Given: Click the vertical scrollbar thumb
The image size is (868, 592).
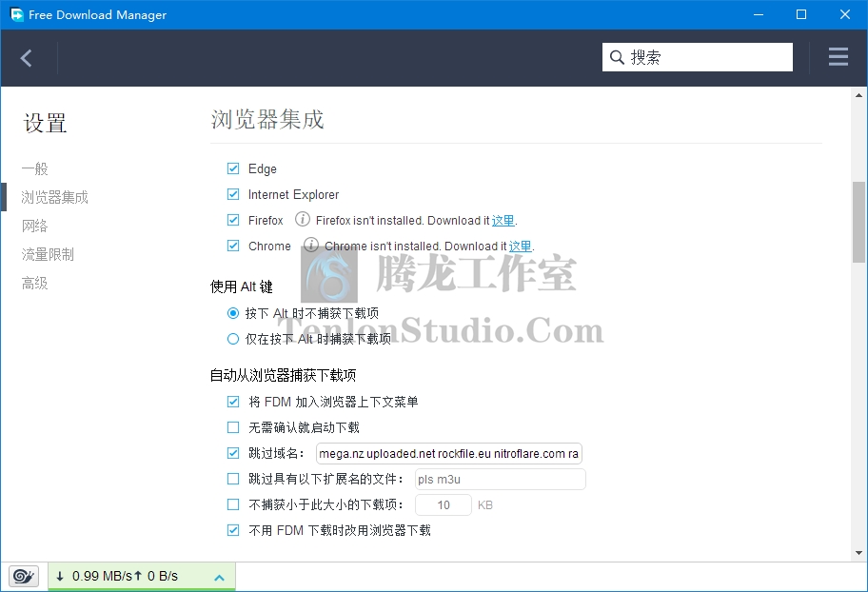Looking at the screenshot, I should click(x=858, y=222).
